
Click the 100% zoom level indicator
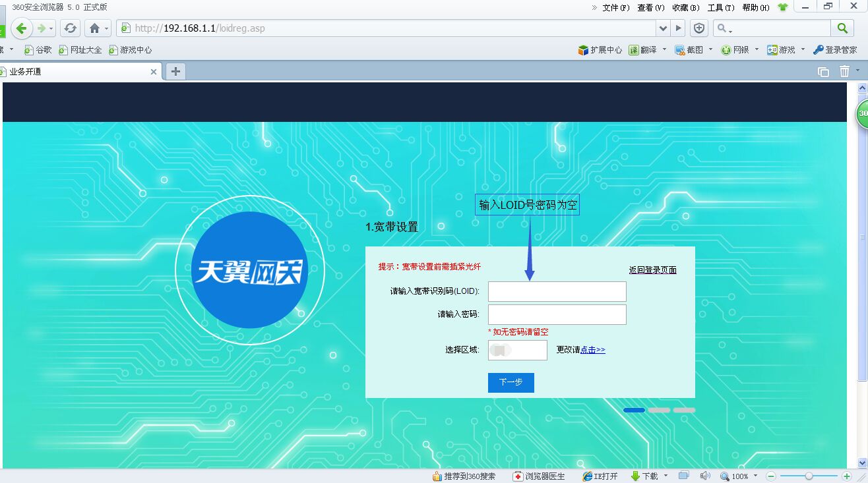tap(734, 476)
